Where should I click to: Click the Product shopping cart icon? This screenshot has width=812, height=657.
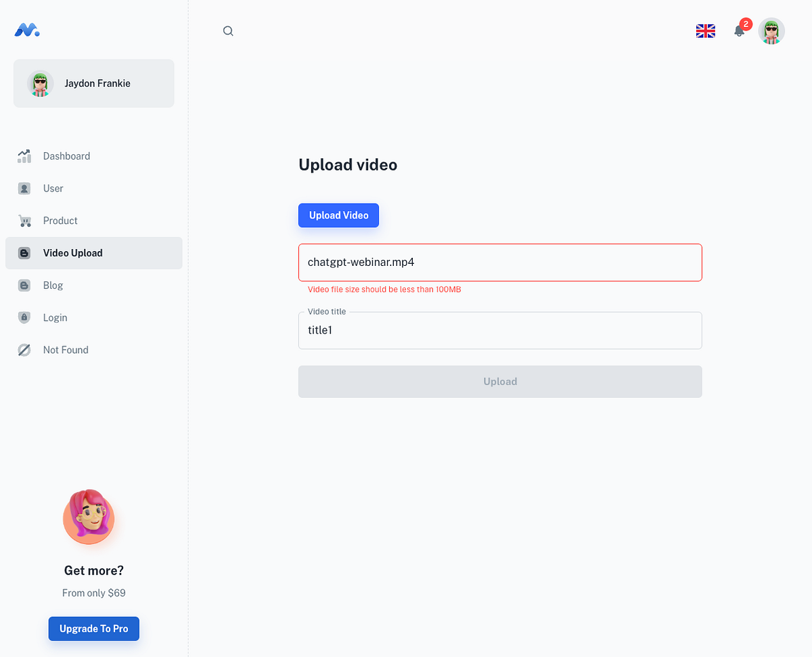[x=24, y=221]
